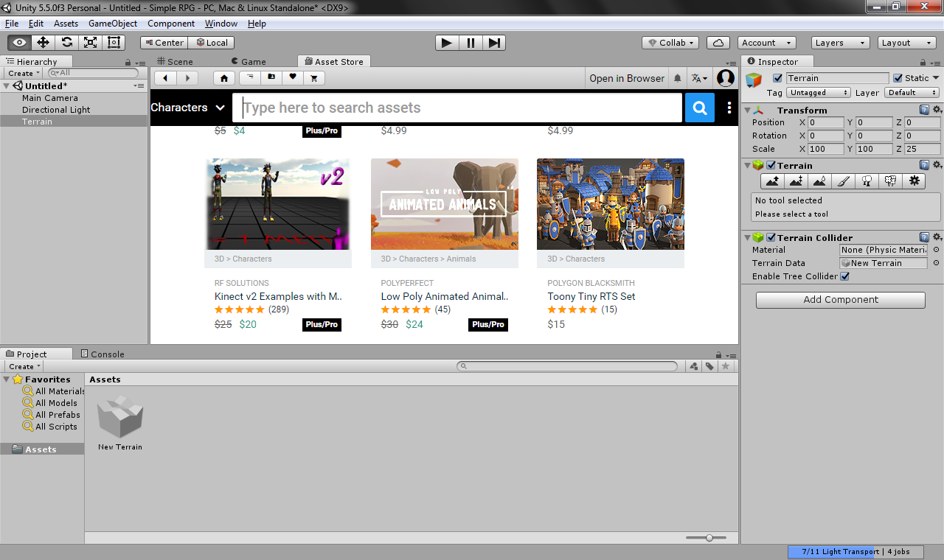Disable the Terrain Collider component checkbox

[x=771, y=237]
